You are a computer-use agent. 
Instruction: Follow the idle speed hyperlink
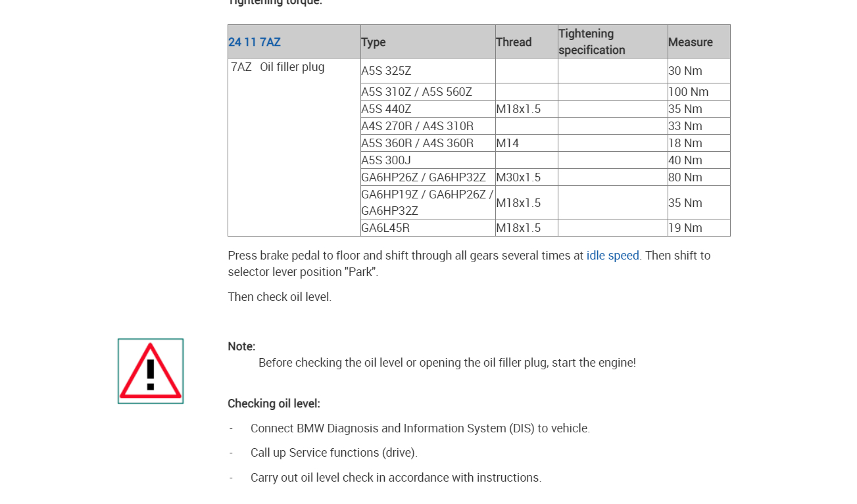click(612, 255)
